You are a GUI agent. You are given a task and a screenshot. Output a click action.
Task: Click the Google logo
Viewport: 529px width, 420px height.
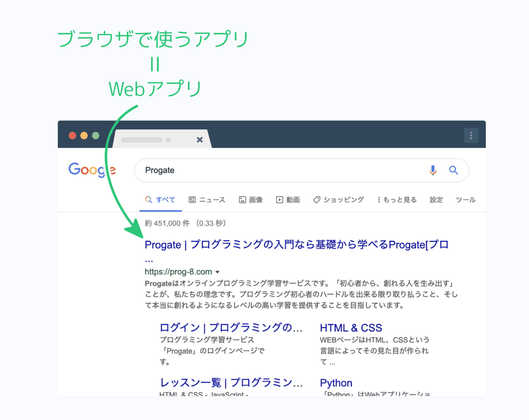92,170
